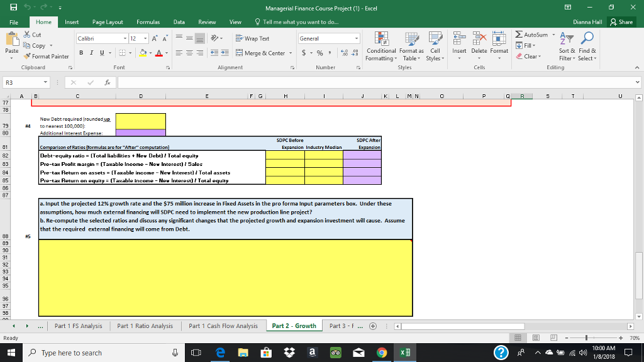Open the File menu

14,22
